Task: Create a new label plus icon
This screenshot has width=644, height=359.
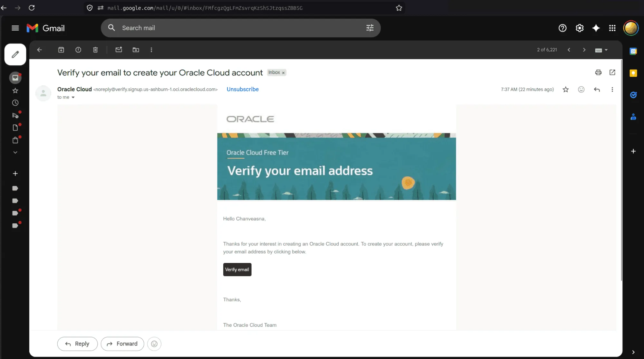Action: coord(15,174)
